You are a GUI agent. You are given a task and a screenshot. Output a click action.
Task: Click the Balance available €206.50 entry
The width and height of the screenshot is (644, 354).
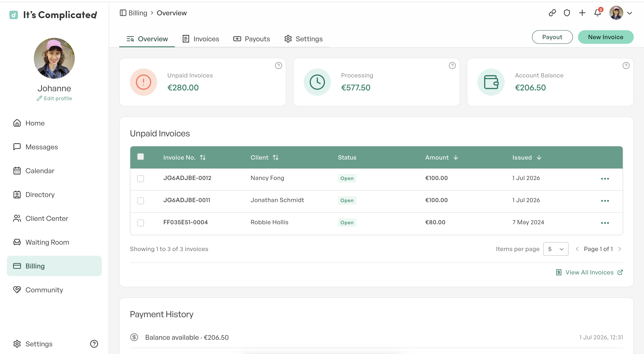pos(187,337)
